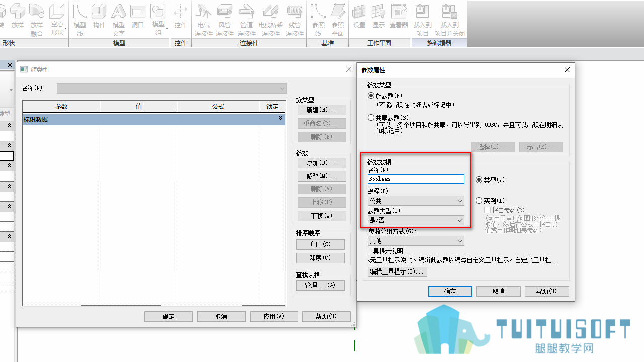Select the 族参数(F) radio button
This screenshot has width=644, height=362.
tap(371, 96)
